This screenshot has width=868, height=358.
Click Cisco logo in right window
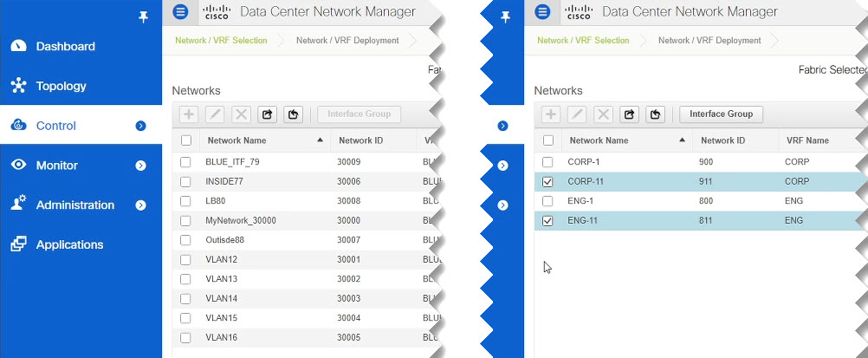pyautogui.click(x=579, y=11)
